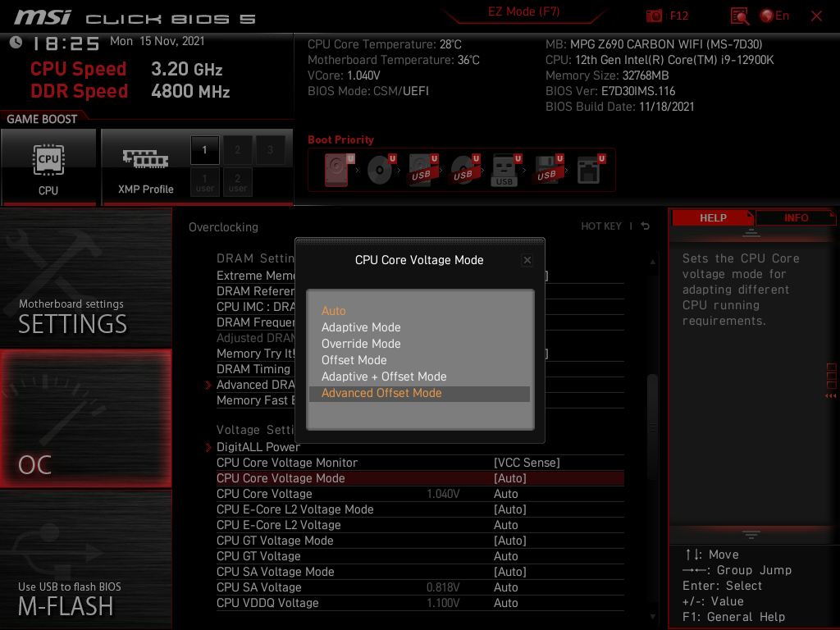This screenshot has width=840, height=630.
Task: Choose Auto voltage mode option
Action: pos(419,311)
